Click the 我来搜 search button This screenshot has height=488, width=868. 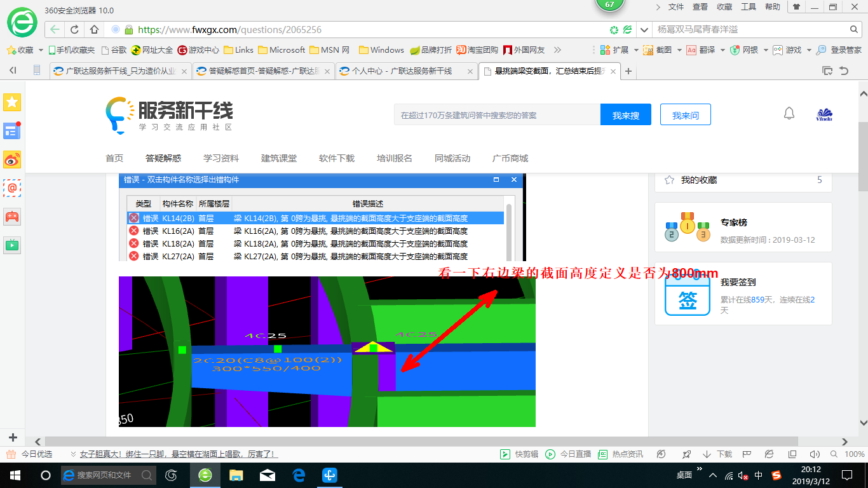(626, 115)
